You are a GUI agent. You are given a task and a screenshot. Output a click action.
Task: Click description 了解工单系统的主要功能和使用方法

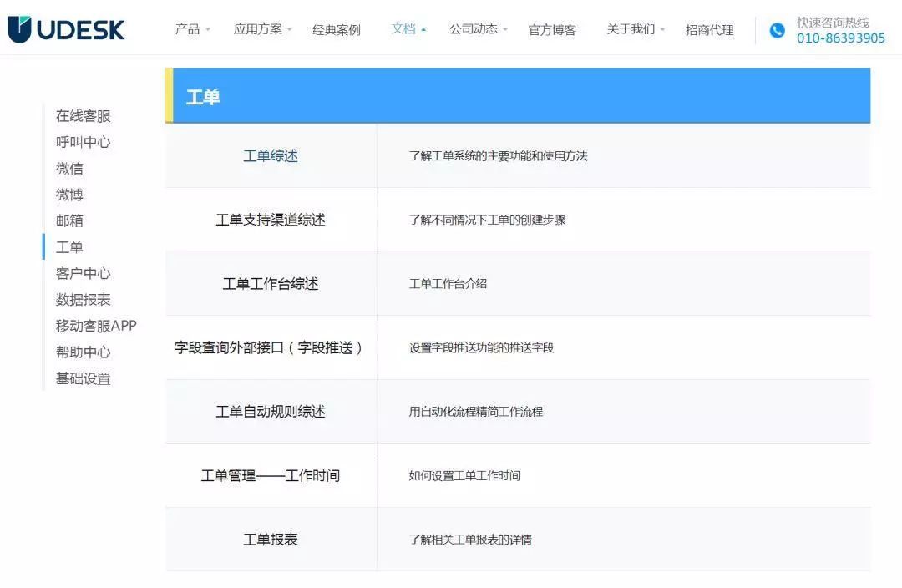click(x=498, y=156)
